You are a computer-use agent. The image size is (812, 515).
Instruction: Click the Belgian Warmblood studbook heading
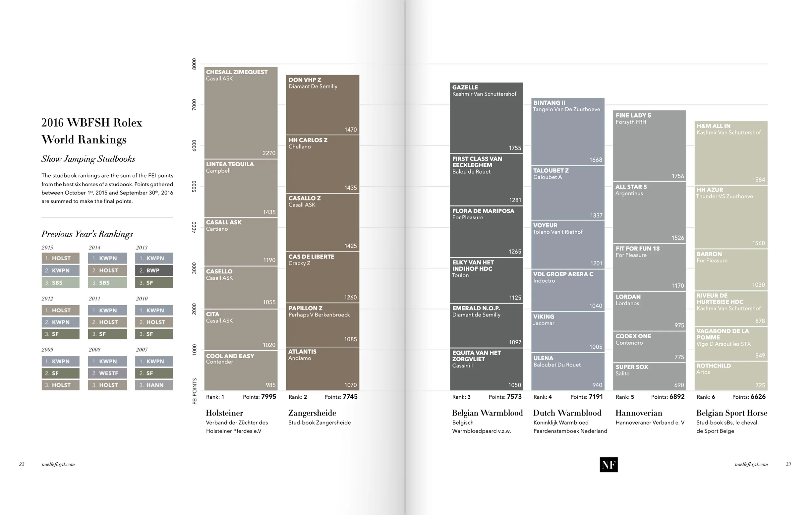click(487, 413)
